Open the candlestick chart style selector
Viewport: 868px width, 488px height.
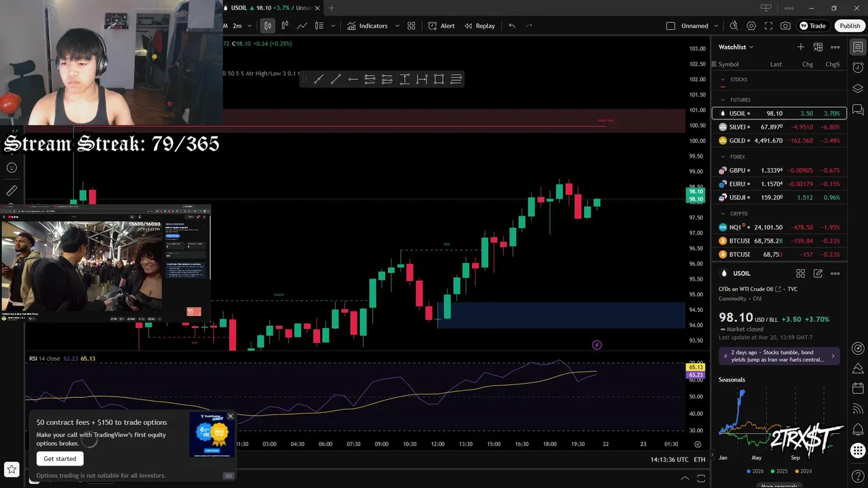(x=268, y=26)
